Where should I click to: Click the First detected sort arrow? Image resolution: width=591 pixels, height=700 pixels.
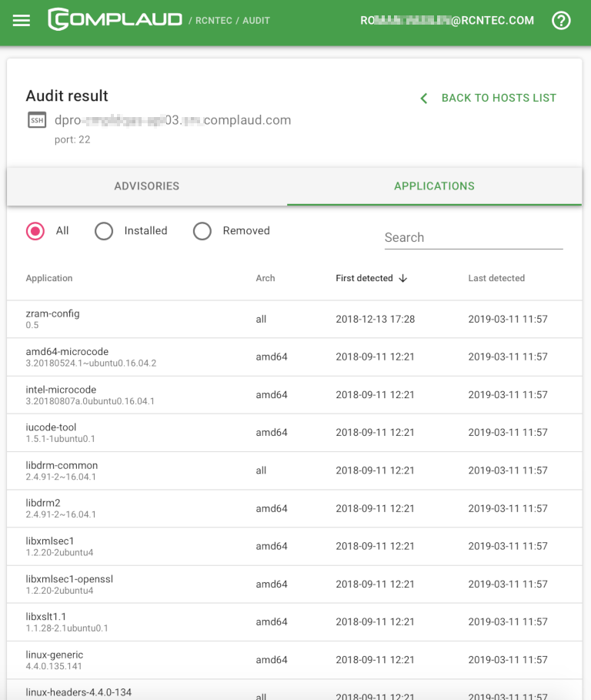click(403, 279)
